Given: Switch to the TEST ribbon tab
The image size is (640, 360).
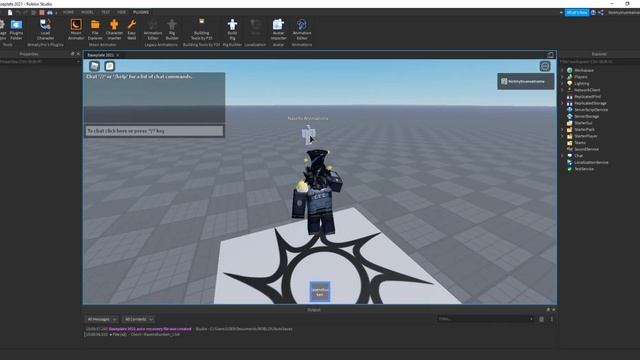Looking at the screenshot, I should point(105,12).
